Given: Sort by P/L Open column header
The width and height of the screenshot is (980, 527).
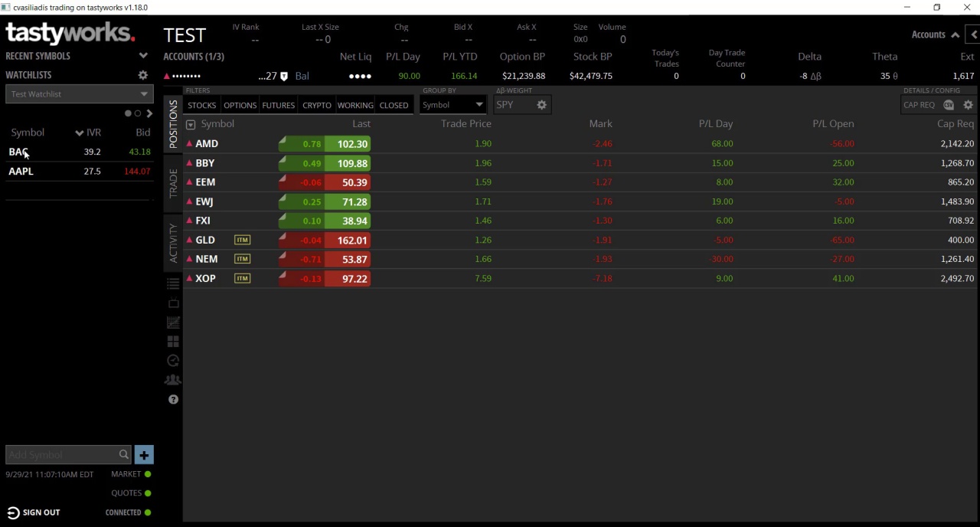Looking at the screenshot, I should (x=833, y=123).
